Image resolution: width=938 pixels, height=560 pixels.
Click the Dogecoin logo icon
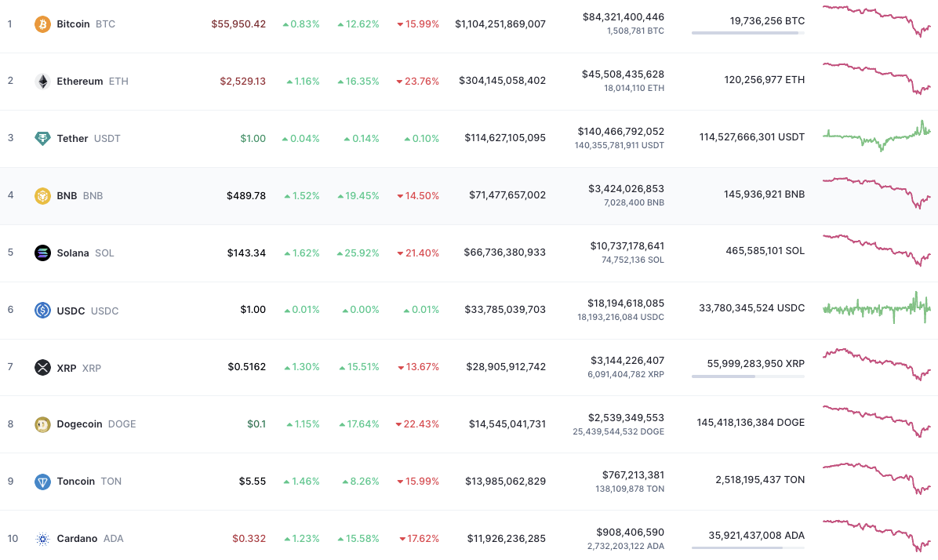(42, 424)
